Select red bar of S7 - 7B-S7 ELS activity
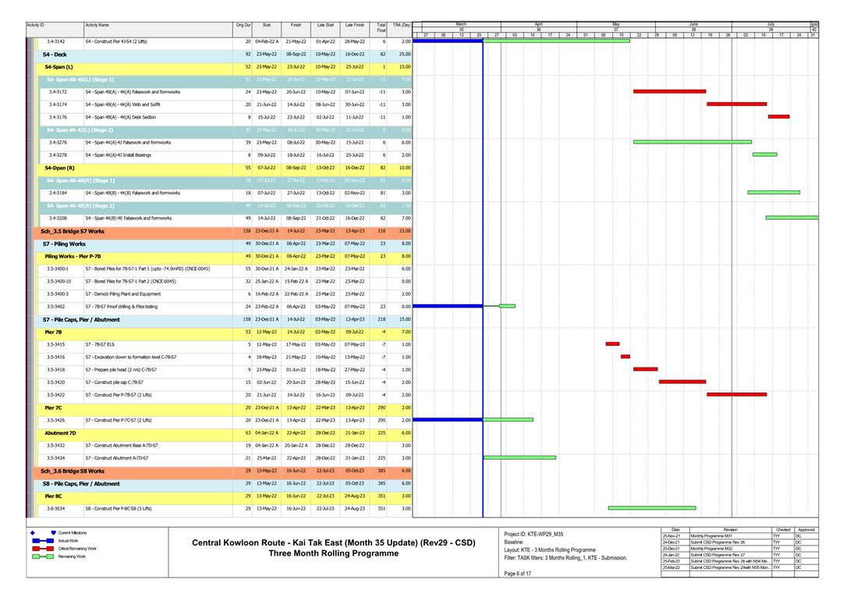The height and width of the screenshot is (615, 868). pos(612,344)
